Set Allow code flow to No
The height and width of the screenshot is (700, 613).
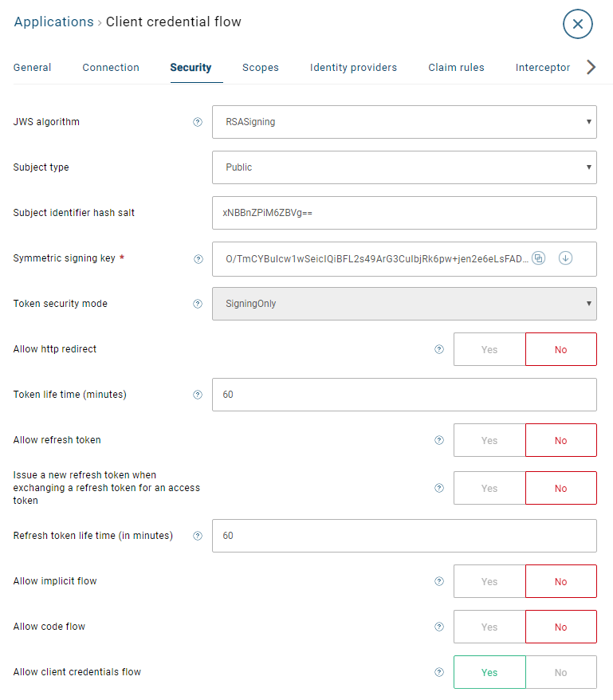tap(560, 627)
